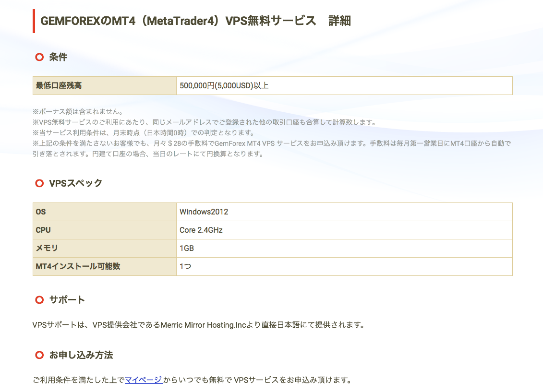543x392 pixels.
Task: Select the VPSスペック section heading
Action: [x=75, y=183]
